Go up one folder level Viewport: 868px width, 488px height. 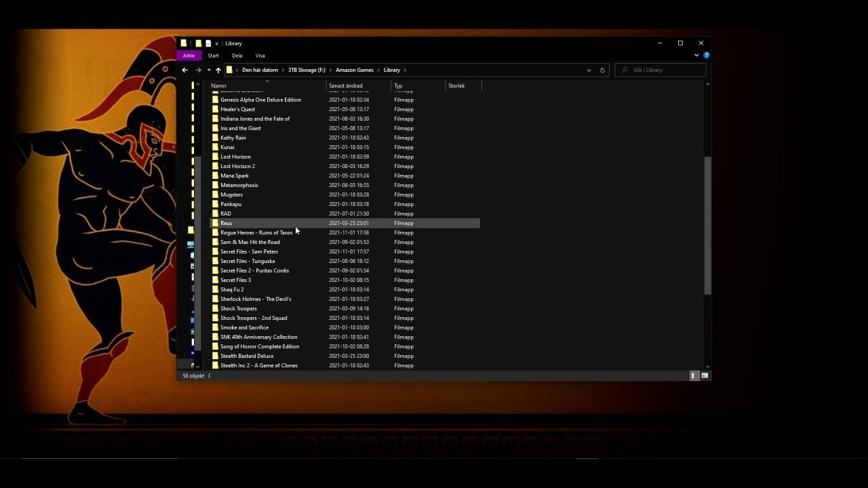(x=218, y=70)
